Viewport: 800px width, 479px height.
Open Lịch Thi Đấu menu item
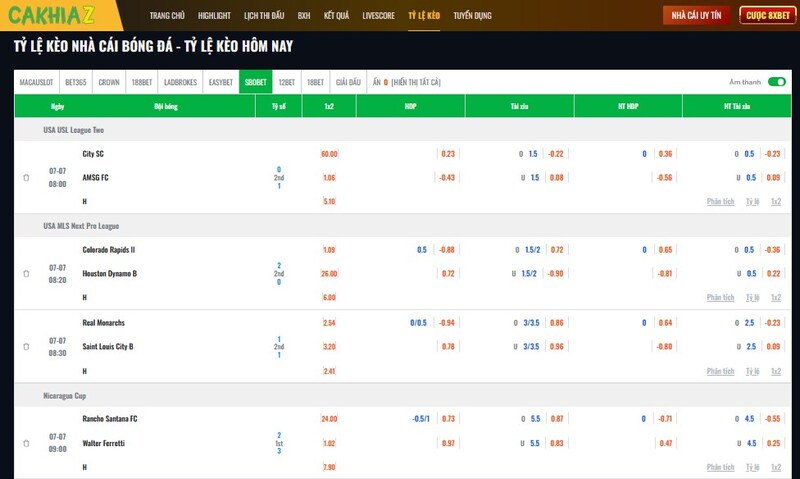264,15
